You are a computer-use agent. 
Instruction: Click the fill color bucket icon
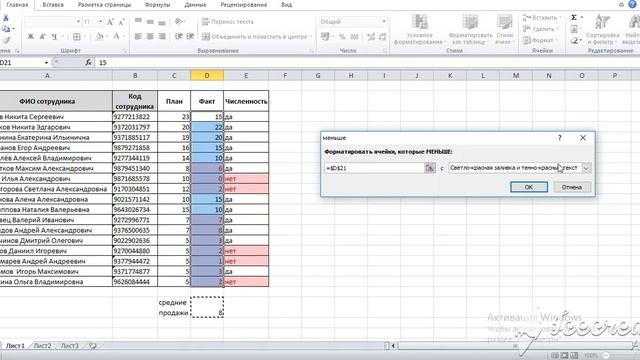(x=100, y=37)
